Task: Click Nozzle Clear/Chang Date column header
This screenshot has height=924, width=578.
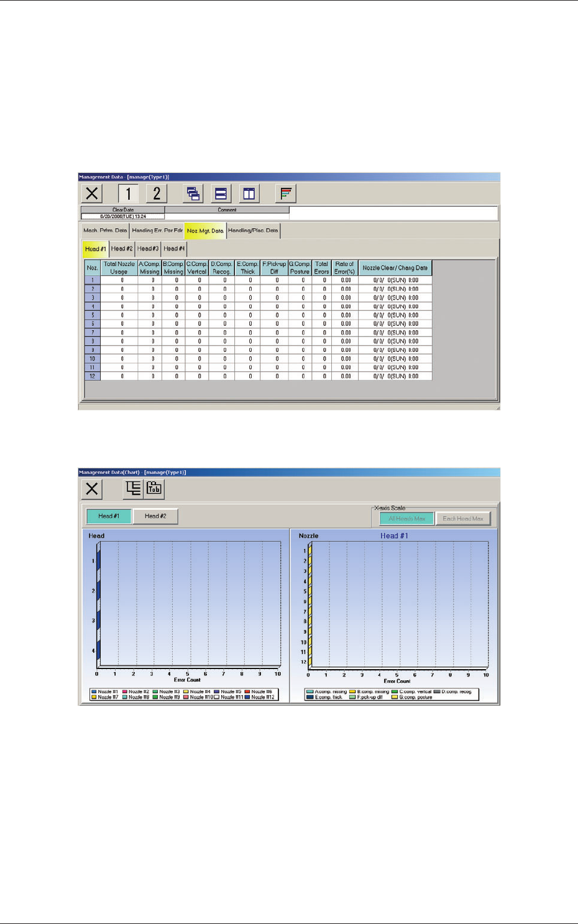Action: pyautogui.click(x=395, y=268)
